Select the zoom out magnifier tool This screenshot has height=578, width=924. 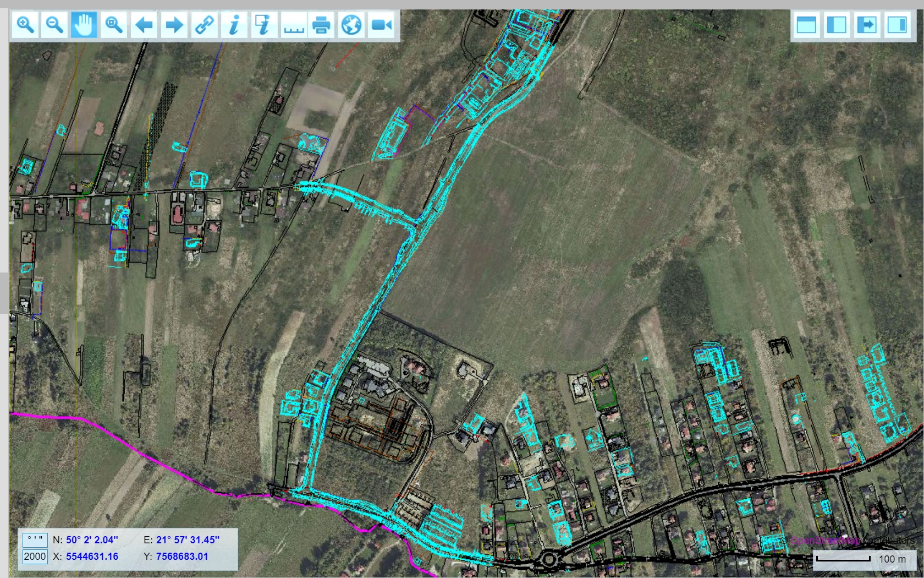coord(54,25)
